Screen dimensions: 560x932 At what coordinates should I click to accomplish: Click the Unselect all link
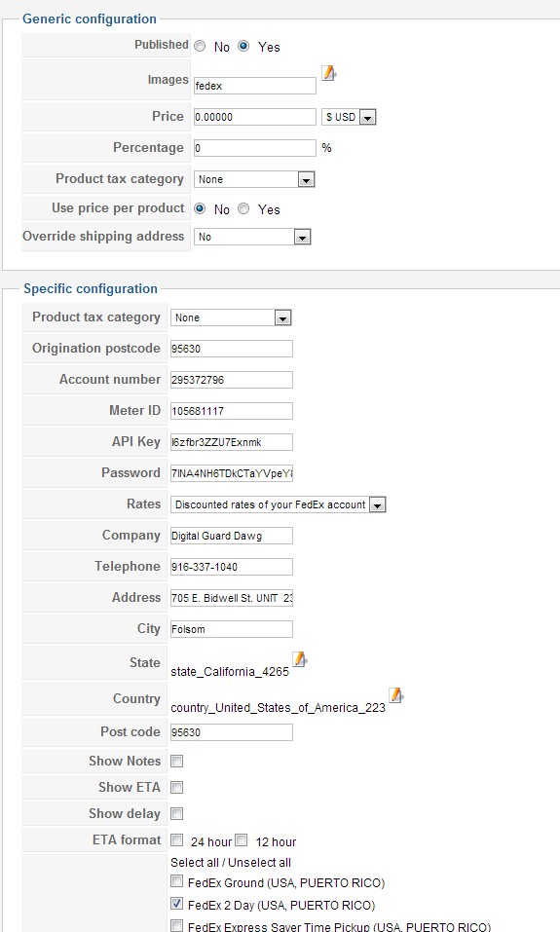[260, 863]
